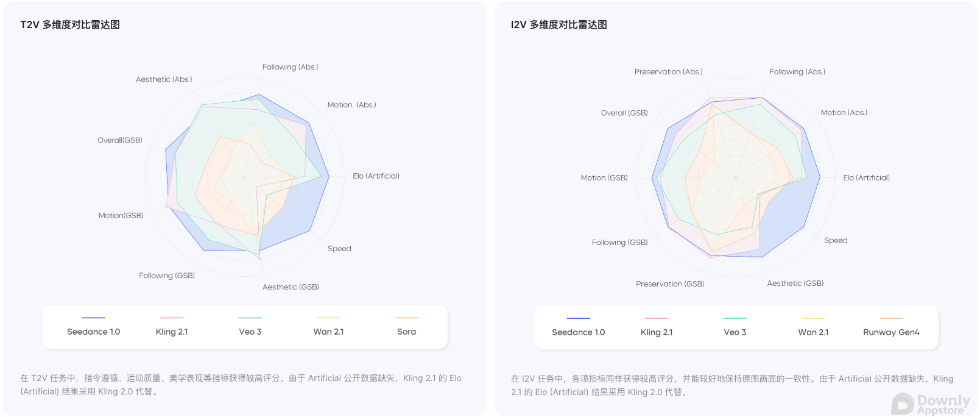Select the Speed axis label on I2V chart
The height and width of the screenshot is (417, 980).
[x=836, y=240]
